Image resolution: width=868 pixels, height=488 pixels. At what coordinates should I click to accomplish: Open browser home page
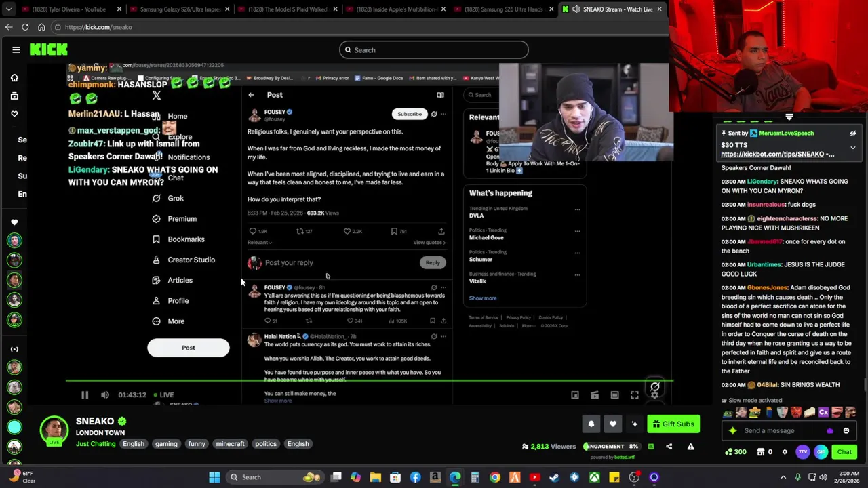[x=41, y=27]
